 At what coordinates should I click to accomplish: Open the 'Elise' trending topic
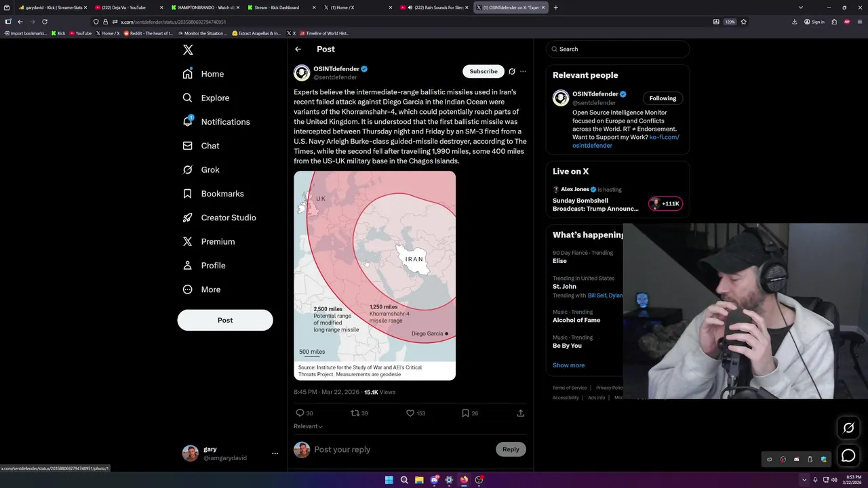click(x=559, y=261)
